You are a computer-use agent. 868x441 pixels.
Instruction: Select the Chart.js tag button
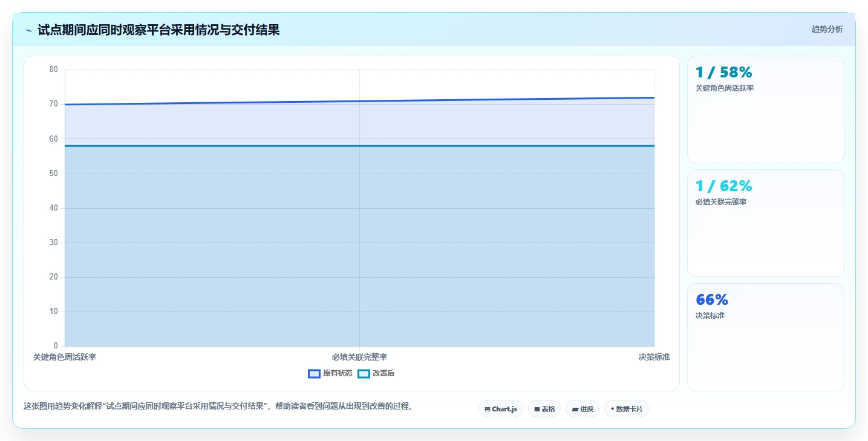501,409
